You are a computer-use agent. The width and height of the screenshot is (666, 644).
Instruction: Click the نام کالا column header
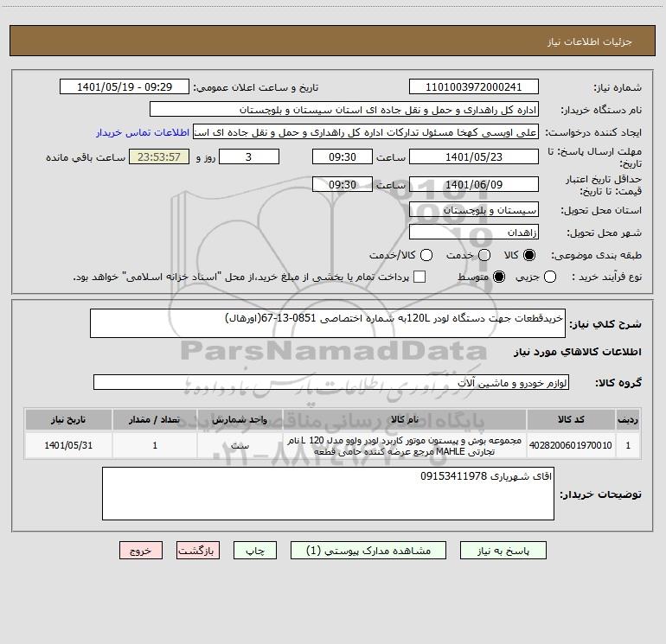405,419
